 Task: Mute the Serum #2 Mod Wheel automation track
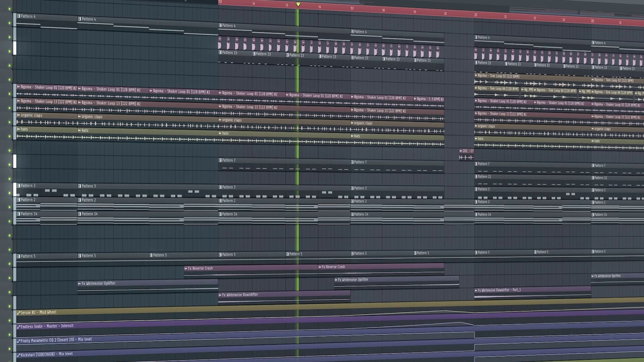pyautogui.click(x=9, y=320)
